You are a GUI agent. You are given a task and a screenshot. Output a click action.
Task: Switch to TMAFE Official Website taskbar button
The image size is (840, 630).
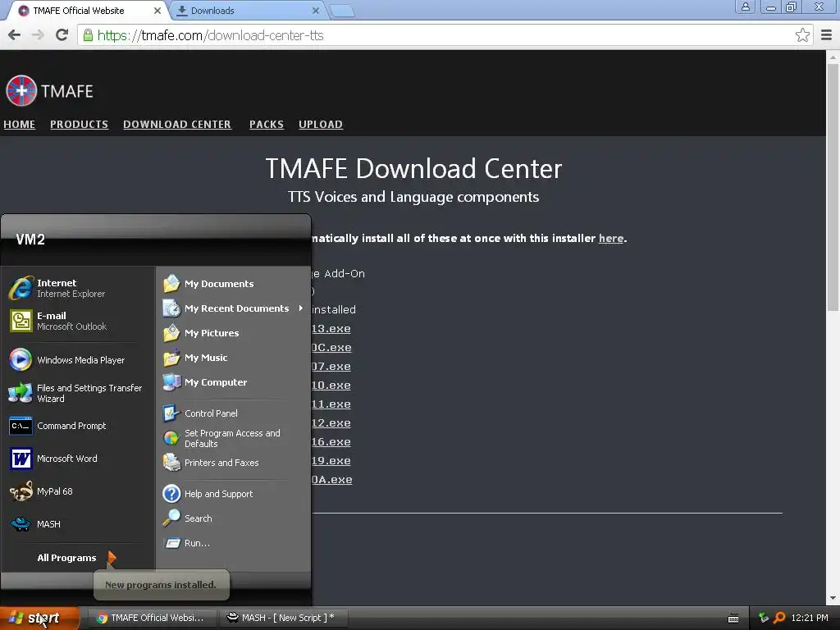point(151,618)
